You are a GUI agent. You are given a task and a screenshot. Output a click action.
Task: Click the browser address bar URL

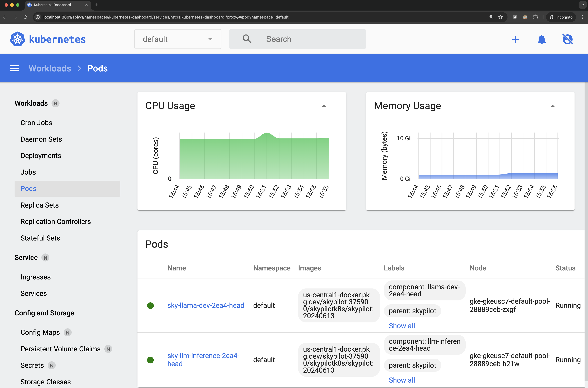coord(166,17)
